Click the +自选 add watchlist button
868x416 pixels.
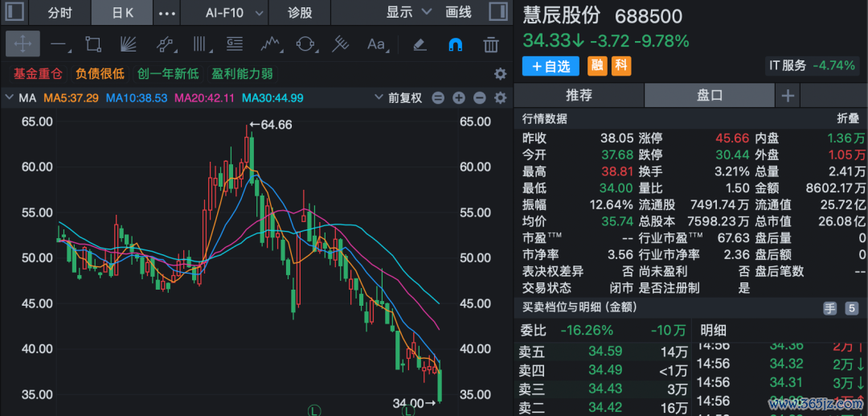551,67
